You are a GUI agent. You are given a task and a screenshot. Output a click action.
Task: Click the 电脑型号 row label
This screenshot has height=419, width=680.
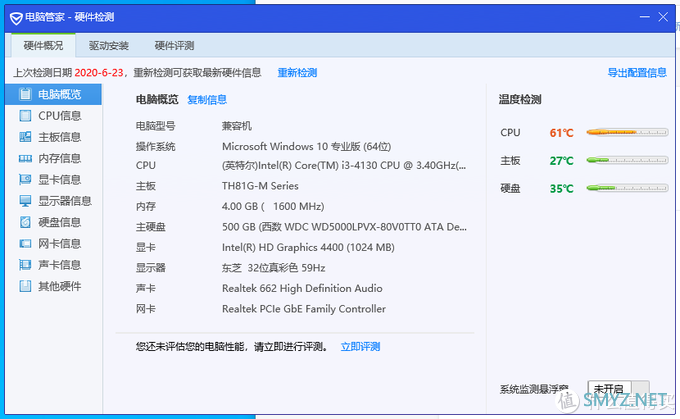coord(156,126)
